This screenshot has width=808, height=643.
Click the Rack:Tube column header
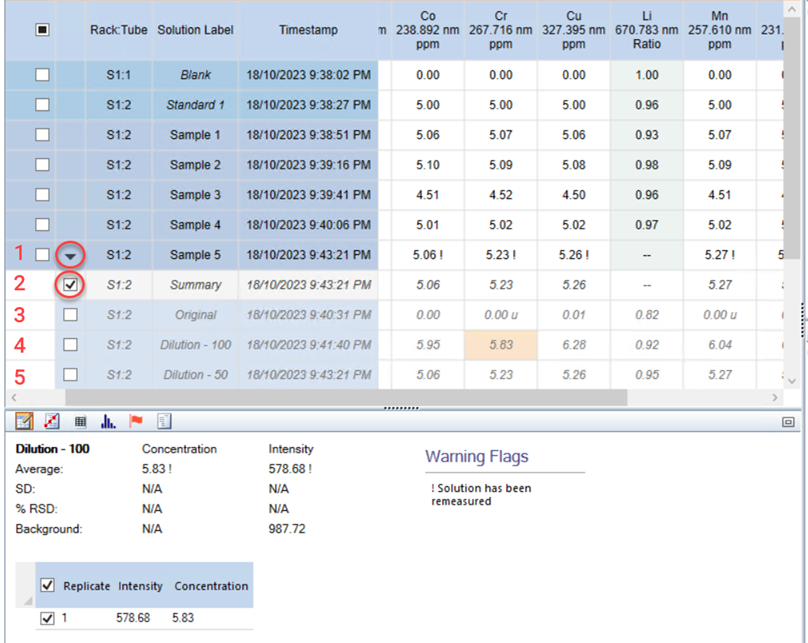119,30
